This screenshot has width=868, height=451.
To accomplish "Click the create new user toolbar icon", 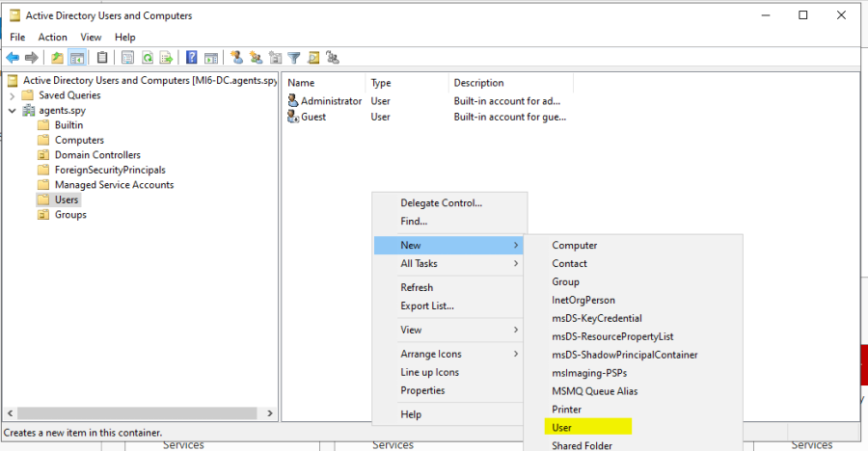I will pyautogui.click(x=236, y=58).
